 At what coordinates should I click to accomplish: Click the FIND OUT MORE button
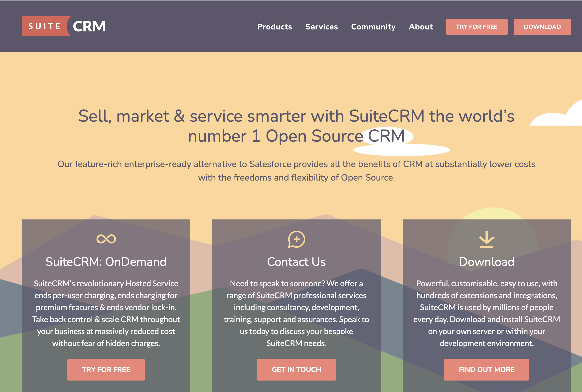[x=486, y=370]
